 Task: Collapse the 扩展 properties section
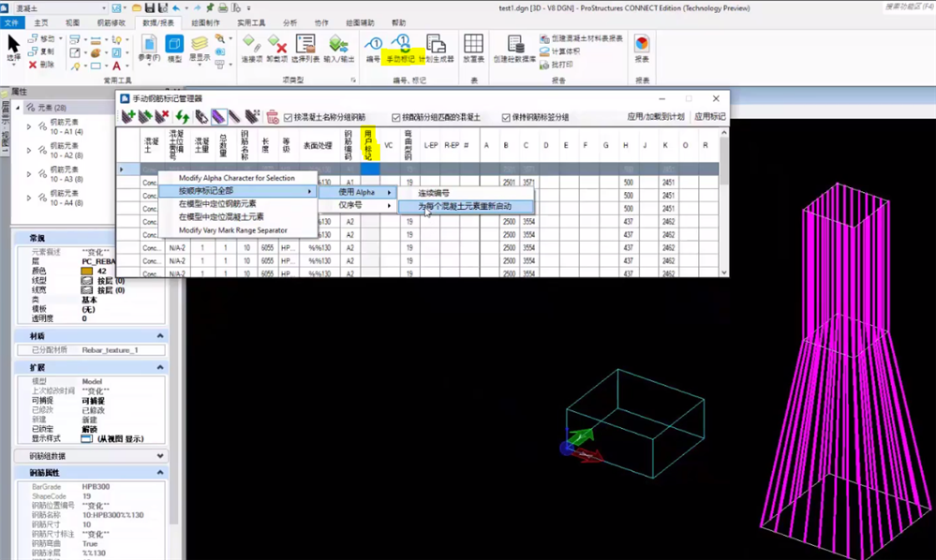(x=160, y=367)
